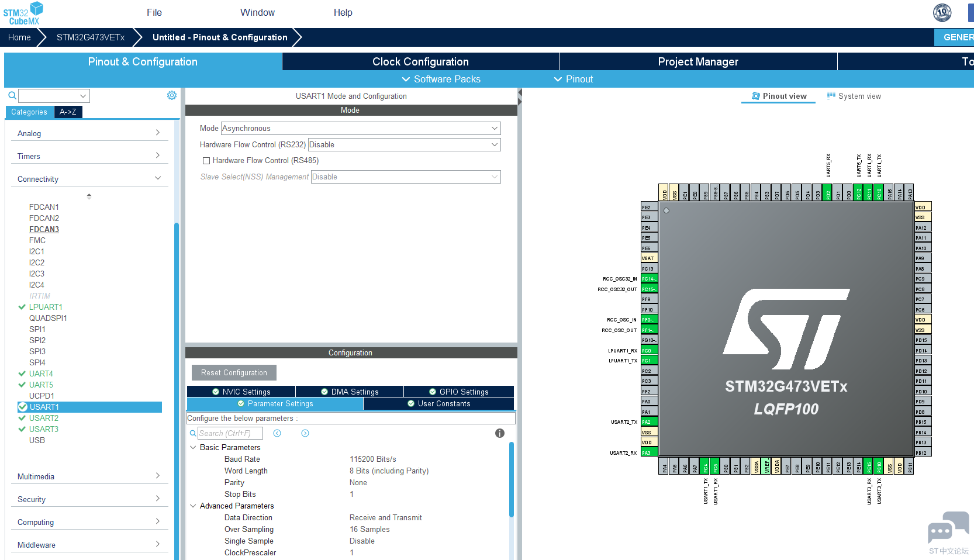This screenshot has width=974, height=560.
Task: Collapse the Advanced Parameters group
Action: [193, 506]
